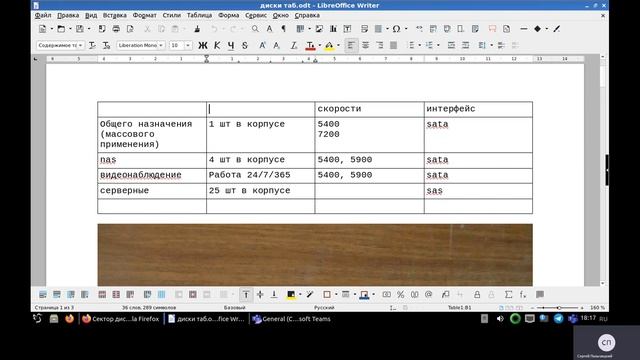Toggle italic formatting (К)

tap(217, 45)
